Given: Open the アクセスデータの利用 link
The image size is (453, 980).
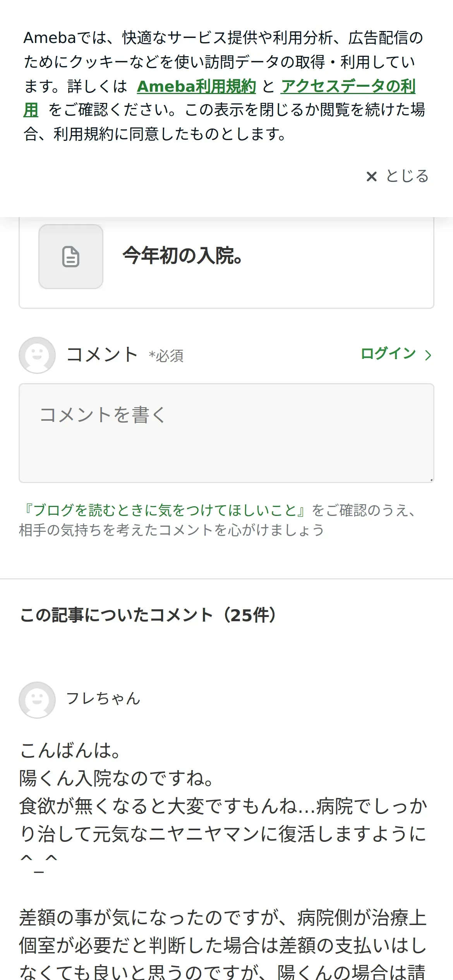Looking at the screenshot, I should point(348,86).
